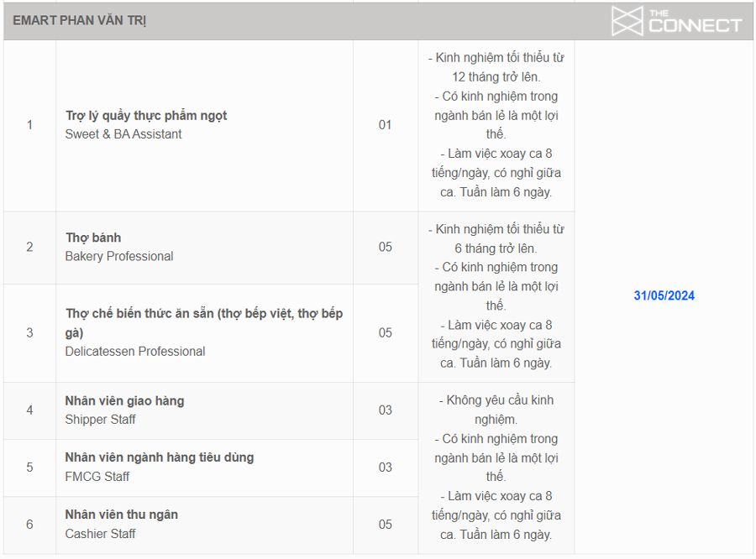Screen dimensions: 756x559
Task: Click 'Bakery Professional' text
Action: pyautogui.click(x=119, y=256)
